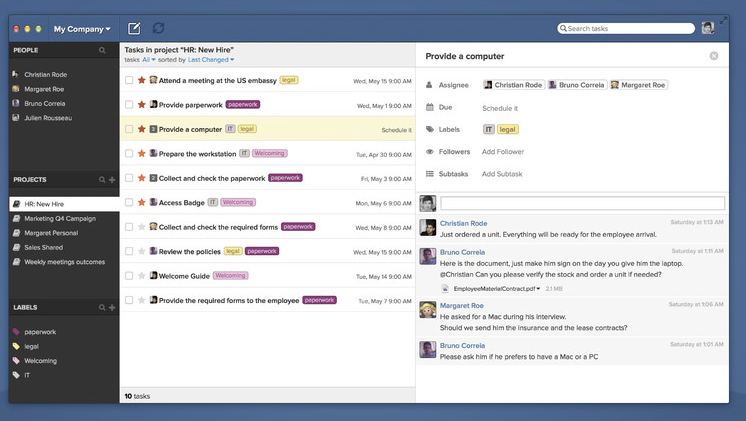Open the My Company dropdown menu
The image size is (746, 421).
click(x=82, y=29)
